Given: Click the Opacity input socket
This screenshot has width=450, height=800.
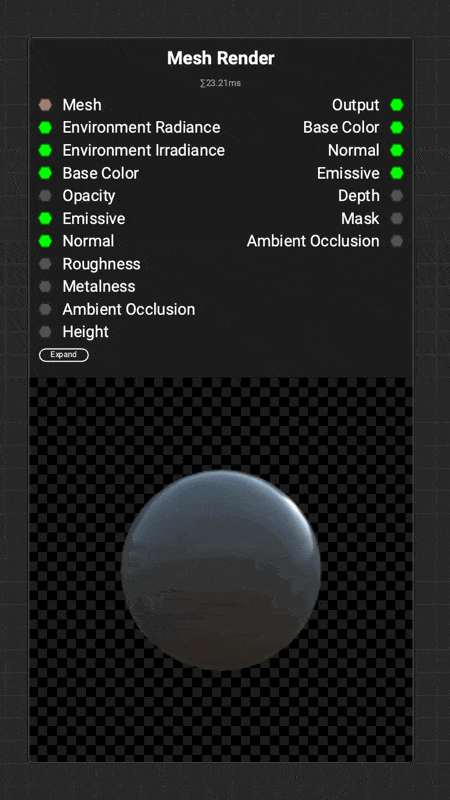Looking at the screenshot, I should click(45, 195).
